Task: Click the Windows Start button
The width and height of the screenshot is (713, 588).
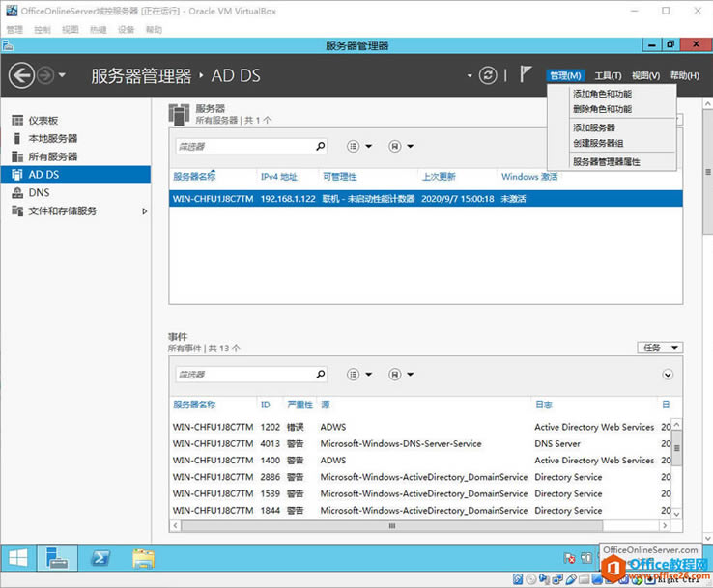Action: [x=18, y=557]
